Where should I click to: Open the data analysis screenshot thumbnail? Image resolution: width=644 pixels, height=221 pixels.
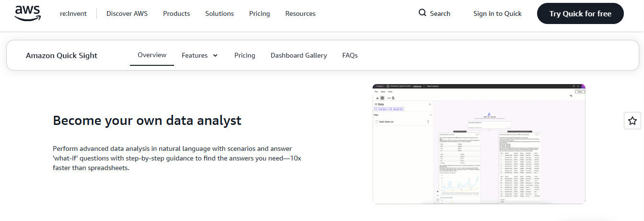point(479,144)
